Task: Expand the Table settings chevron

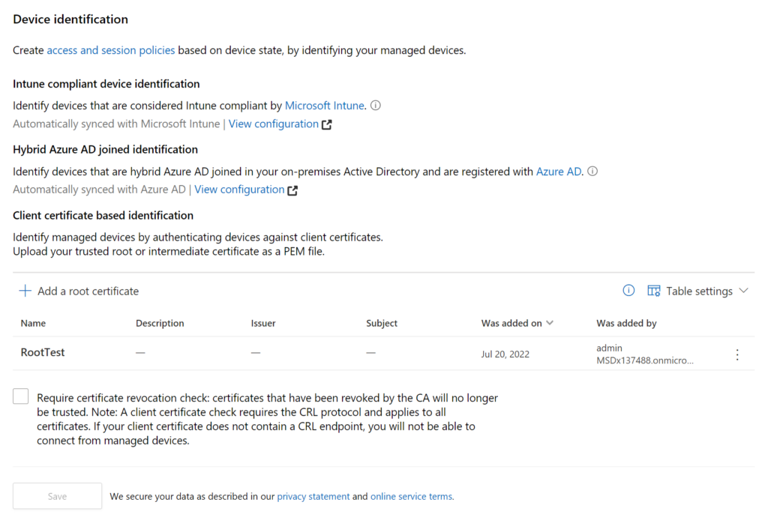Action: [x=743, y=291]
